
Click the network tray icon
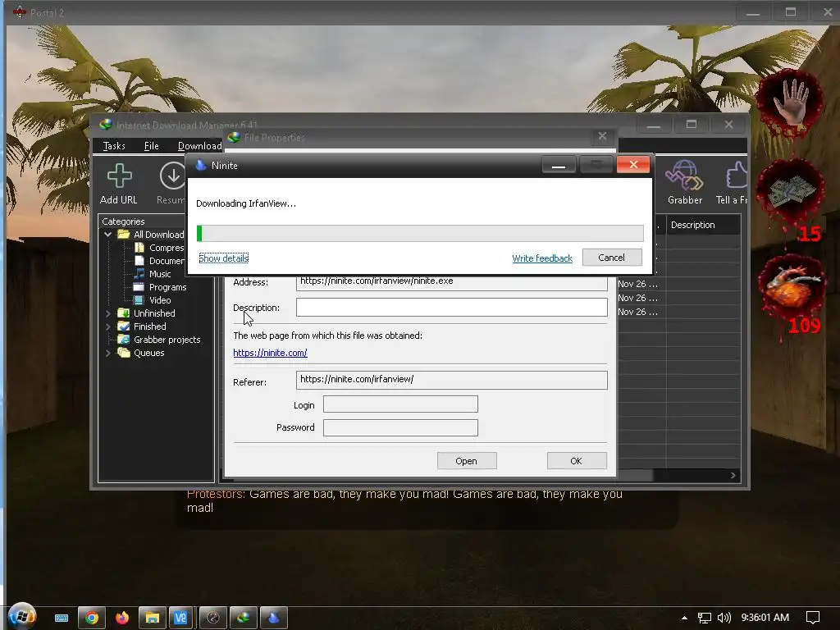pyautogui.click(x=705, y=619)
